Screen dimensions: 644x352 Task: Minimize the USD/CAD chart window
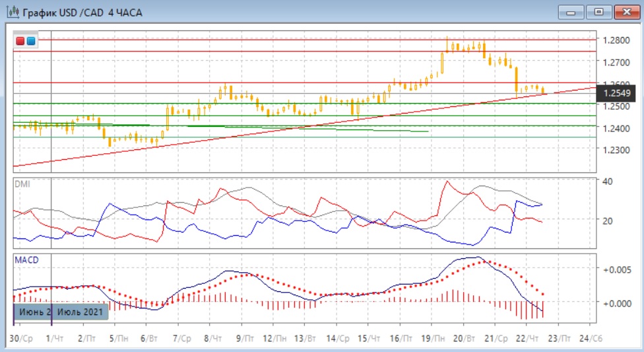[x=571, y=12]
